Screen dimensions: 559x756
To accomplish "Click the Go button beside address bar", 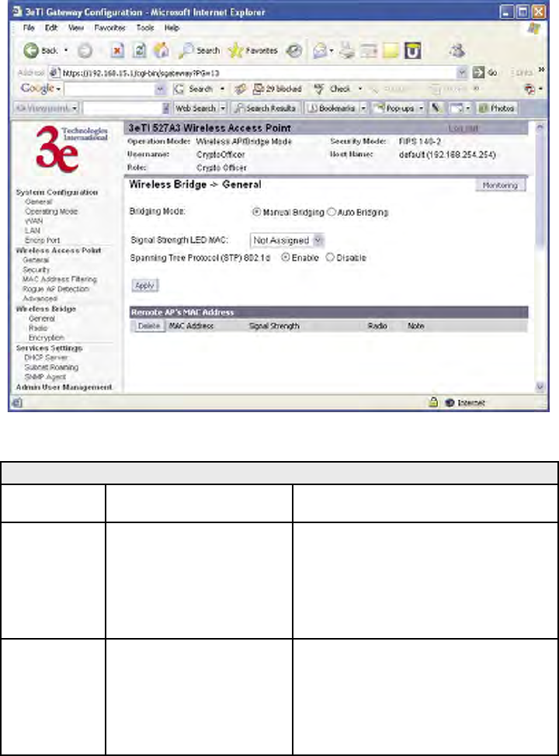I will 484,73.
